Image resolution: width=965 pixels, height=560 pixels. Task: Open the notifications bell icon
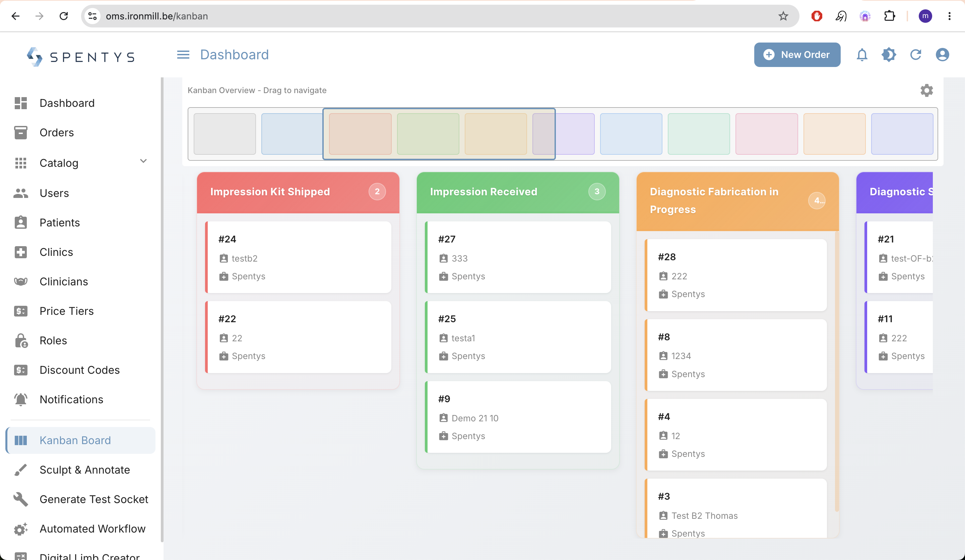coord(861,55)
